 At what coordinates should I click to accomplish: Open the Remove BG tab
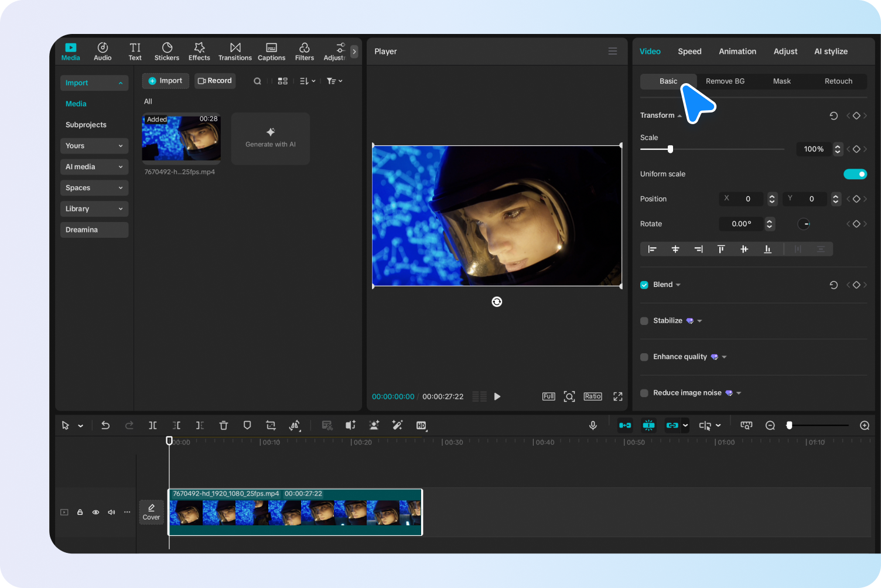[725, 81]
